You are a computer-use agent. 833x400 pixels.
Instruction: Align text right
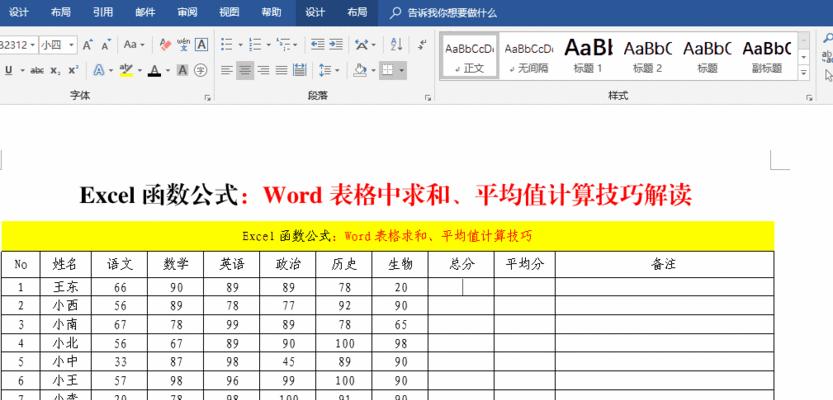click(x=264, y=70)
